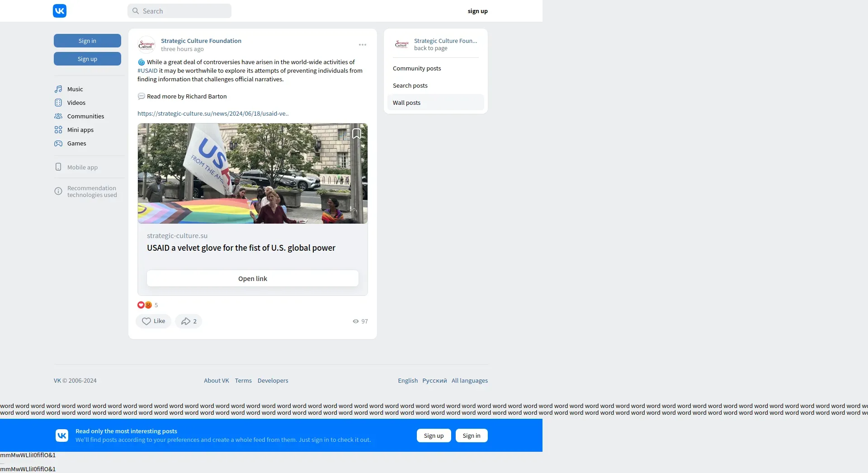The image size is (868, 473).
Task: Open the Developers footer link
Action: pos(273,380)
